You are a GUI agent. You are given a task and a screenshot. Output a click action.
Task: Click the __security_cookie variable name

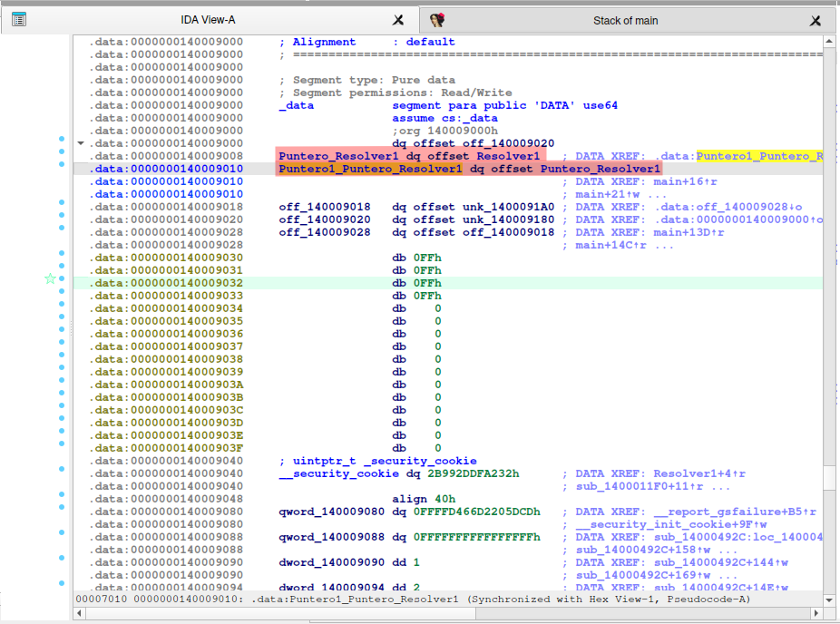tap(338, 473)
